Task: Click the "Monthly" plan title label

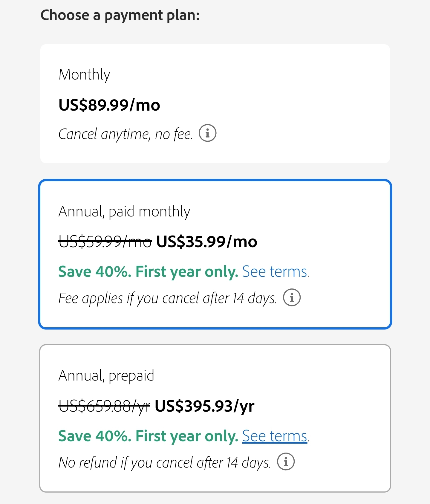Action: pyautogui.click(x=84, y=75)
